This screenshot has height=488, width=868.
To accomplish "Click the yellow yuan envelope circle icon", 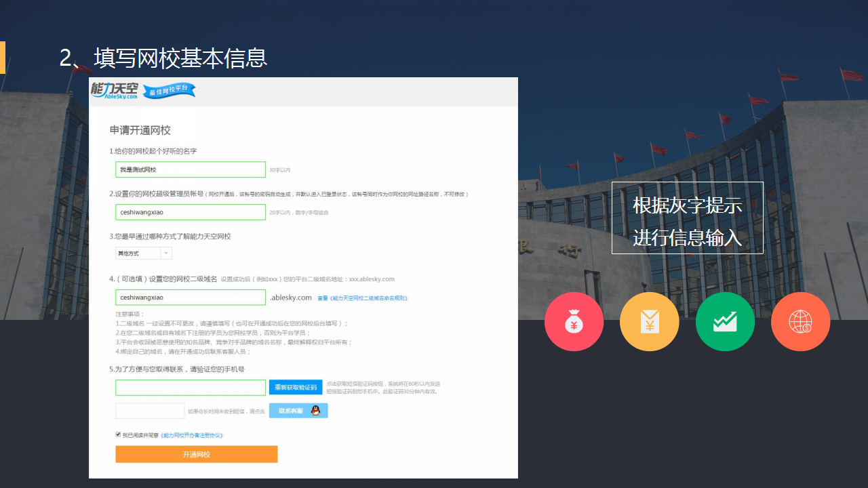I will coord(649,321).
